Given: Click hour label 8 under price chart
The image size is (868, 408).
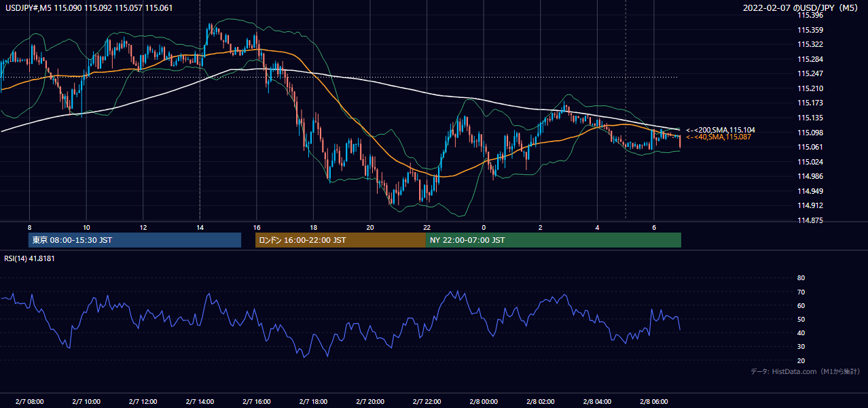Looking at the screenshot, I should (x=29, y=227).
